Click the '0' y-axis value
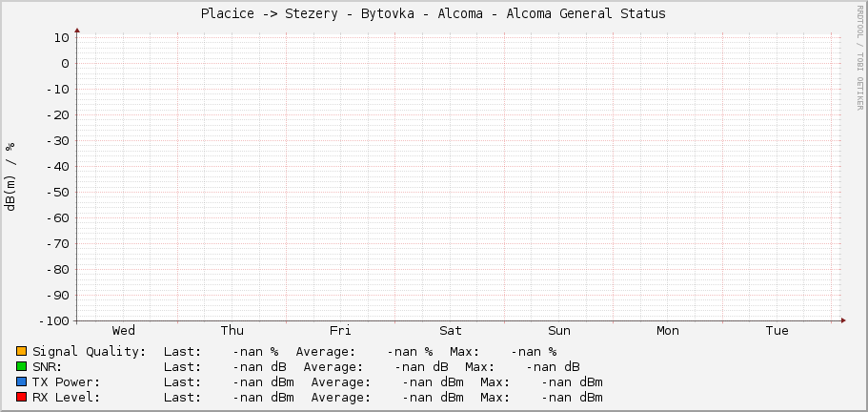868x412 pixels. tap(66, 64)
